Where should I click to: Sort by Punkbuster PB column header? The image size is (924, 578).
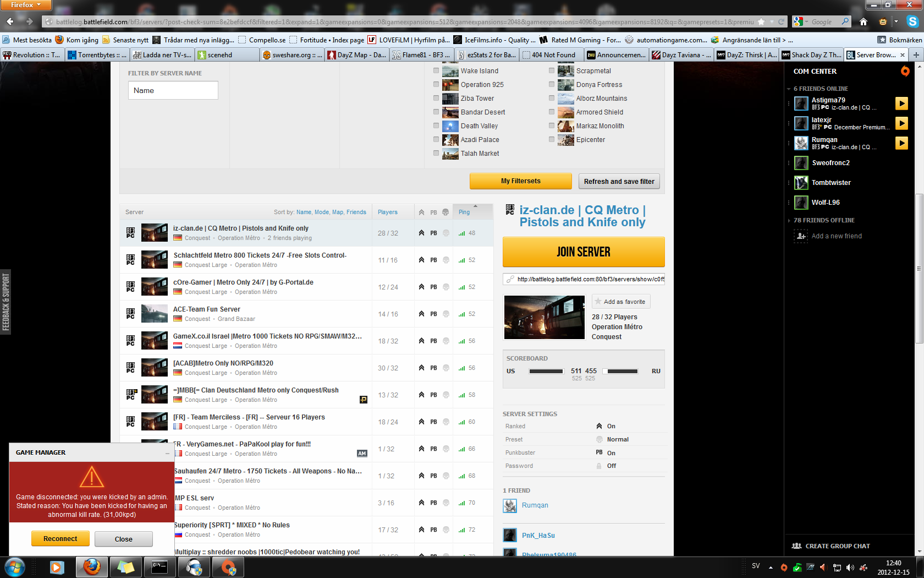coord(433,212)
